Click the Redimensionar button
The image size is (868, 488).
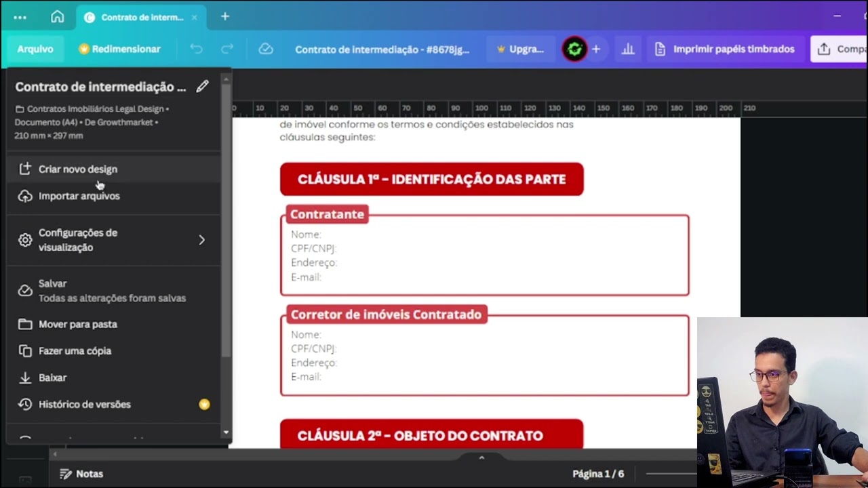click(x=120, y=49)
